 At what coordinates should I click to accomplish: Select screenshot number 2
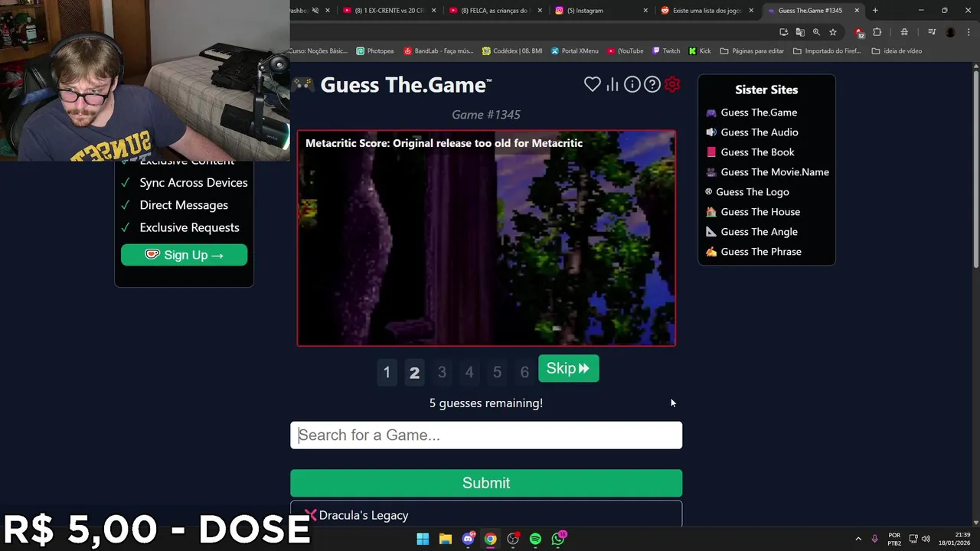point(414,373)
